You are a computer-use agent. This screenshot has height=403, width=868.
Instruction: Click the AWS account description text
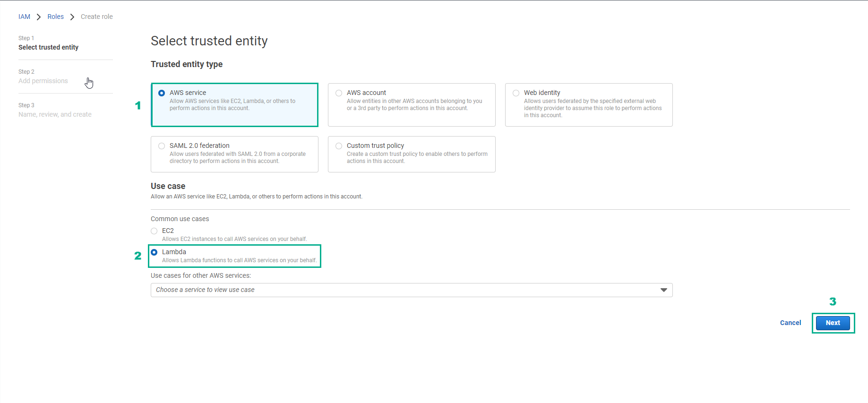coord(414,105)
